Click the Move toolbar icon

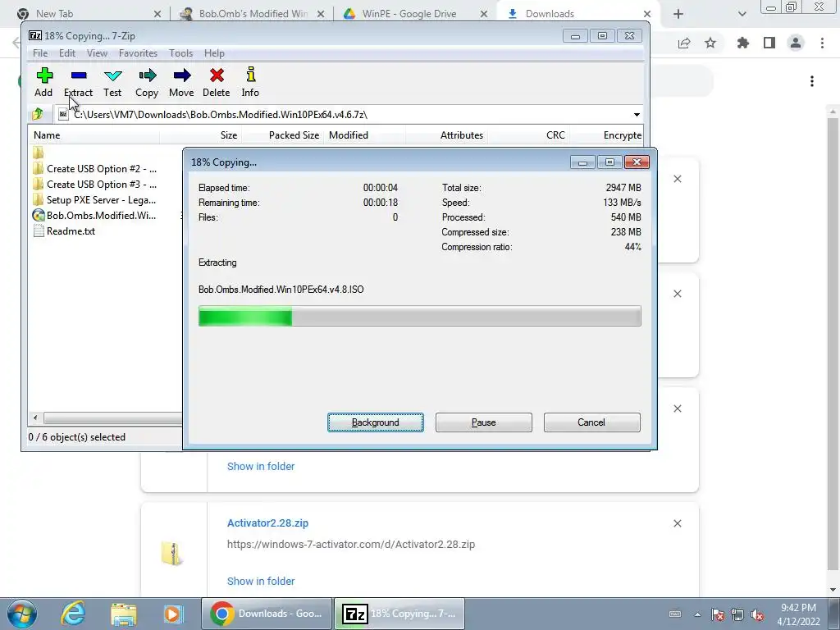[x=181, y=83]
